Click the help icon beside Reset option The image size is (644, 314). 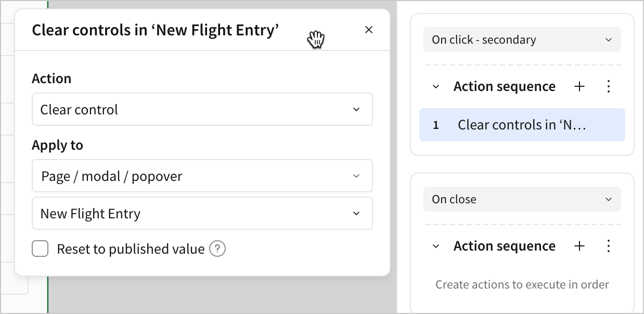pyautogui.click(x=217, y=249)
